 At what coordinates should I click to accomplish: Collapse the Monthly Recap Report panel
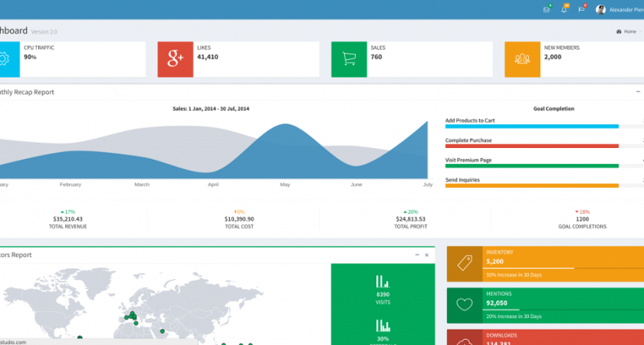[x=638, y=92]
